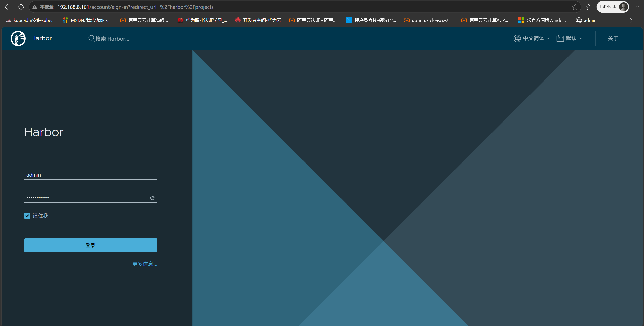644x326 pixels.
Task: Open 阿里云云计算高级 bookmark
Action: point(144,20)
